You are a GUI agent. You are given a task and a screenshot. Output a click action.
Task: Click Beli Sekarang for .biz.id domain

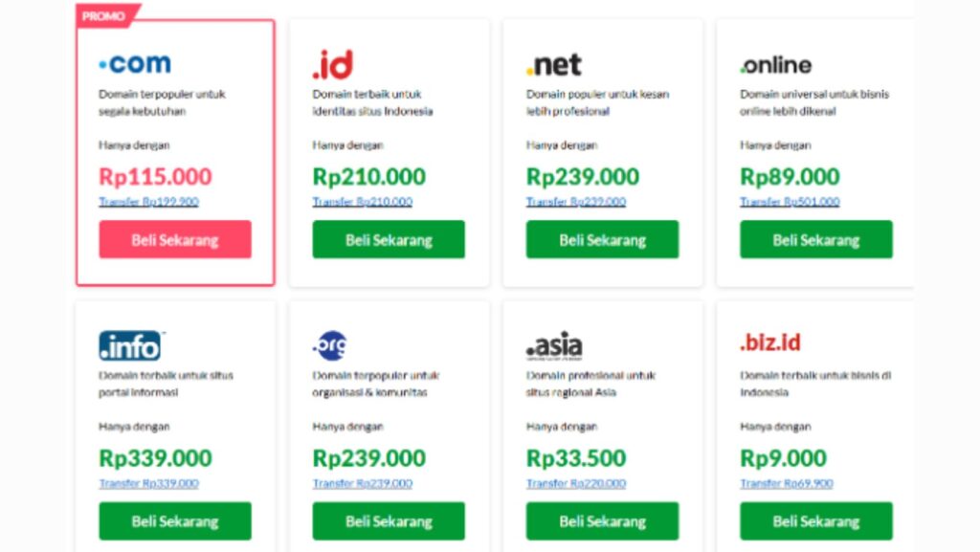(816, 520)
